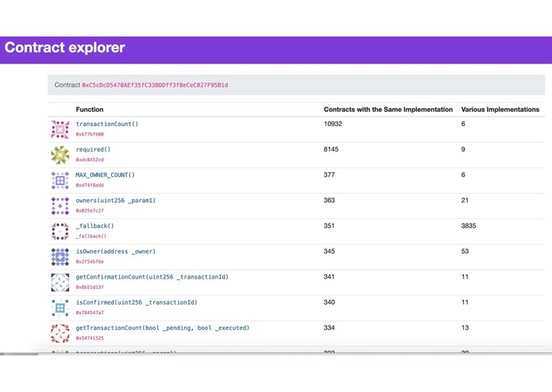The height and width of the screenshot is (392, 552).
Task: Click Various Implementations value 21
Action: point(465,201)
